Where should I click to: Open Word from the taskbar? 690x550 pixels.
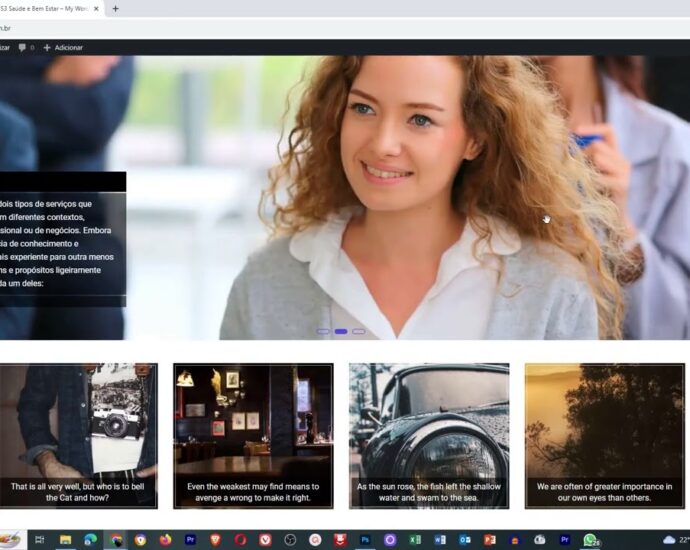440,540
